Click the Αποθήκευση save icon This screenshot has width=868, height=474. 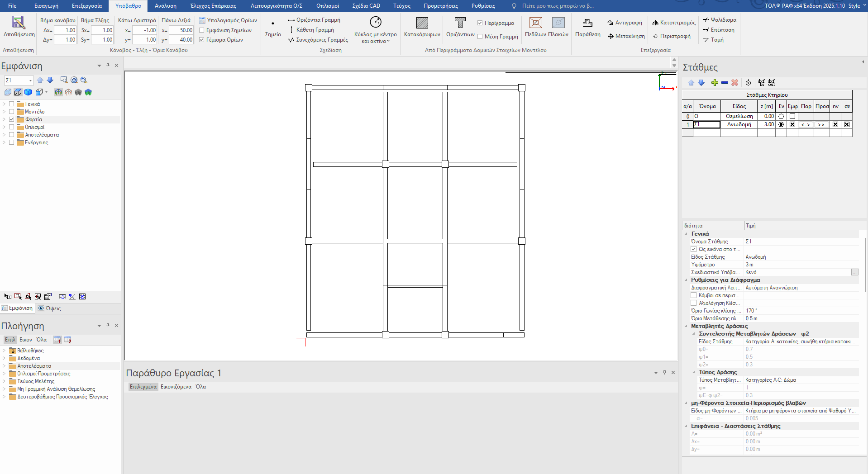click(x=19, y=23)
